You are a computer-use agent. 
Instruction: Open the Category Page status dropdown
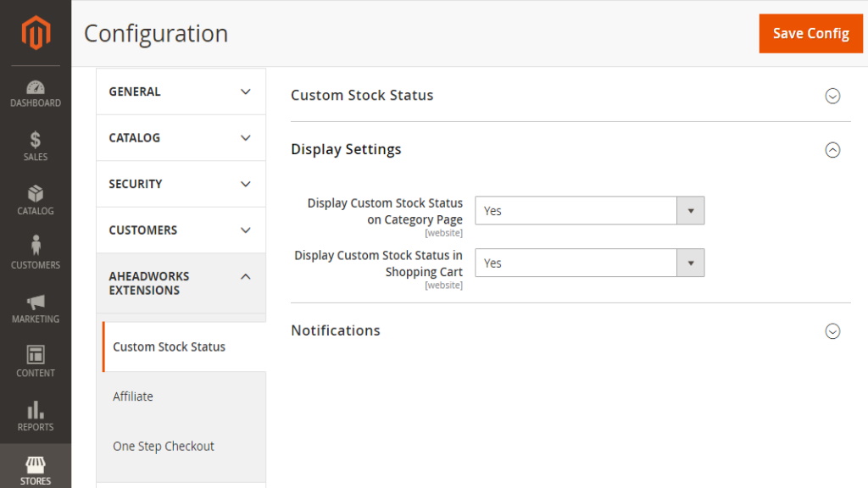pyautogui.click(x=590, y=211)
